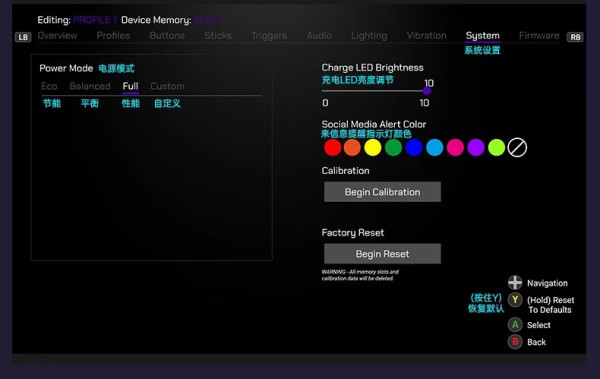Image resolution: width=600 pixels, height=379 pixels.
Task: Choose the purple alert color swatch
Action: [476, 147]
